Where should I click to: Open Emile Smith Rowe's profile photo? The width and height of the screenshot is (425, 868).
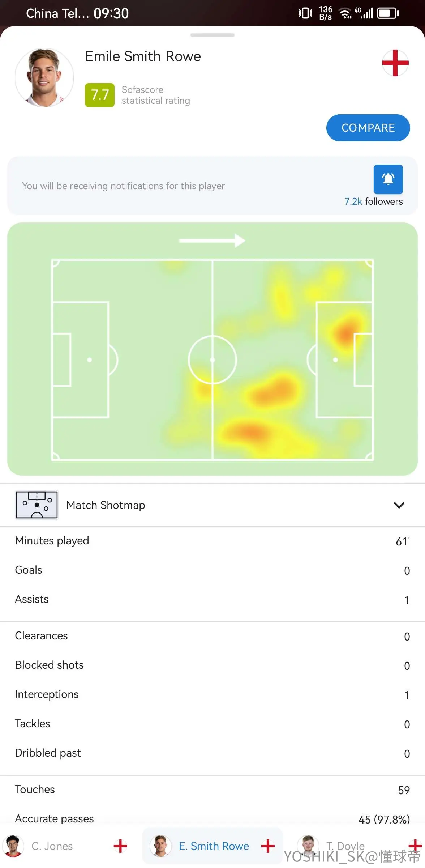pyautogui.click(x=44, y=77)
